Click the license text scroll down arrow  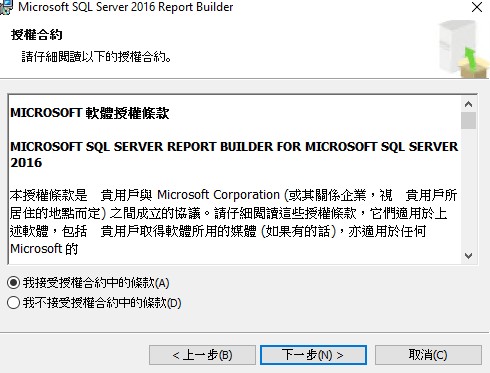pos(468,256)
